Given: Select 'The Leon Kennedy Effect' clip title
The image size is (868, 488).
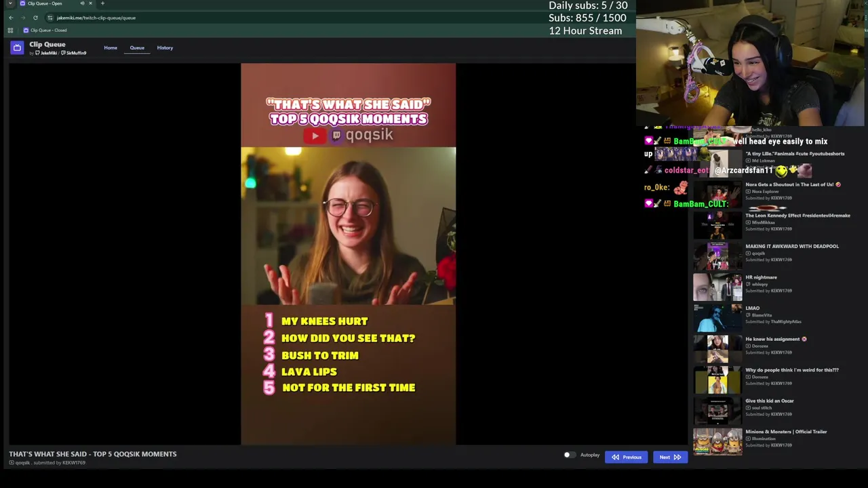Looking at the screenshot, I should pos(797,216).
